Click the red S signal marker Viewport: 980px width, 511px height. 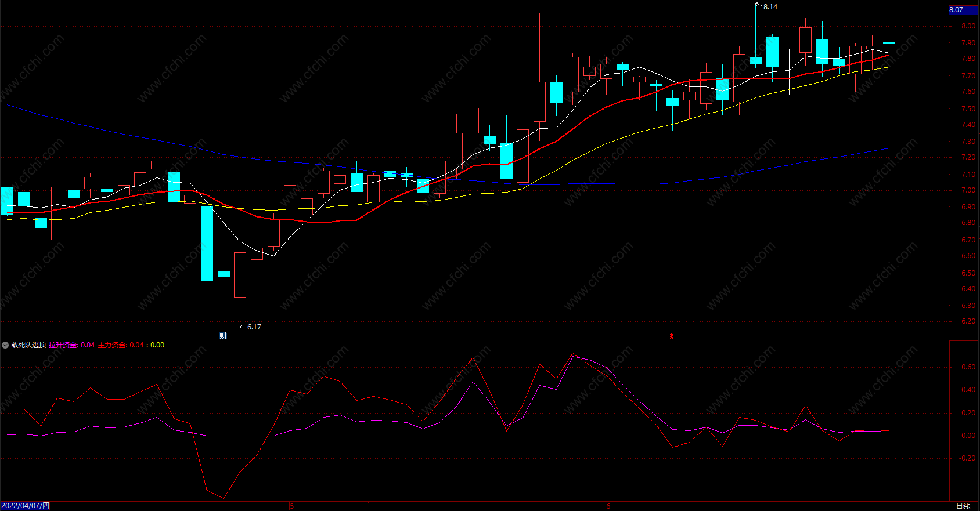(x=672, y=336)
